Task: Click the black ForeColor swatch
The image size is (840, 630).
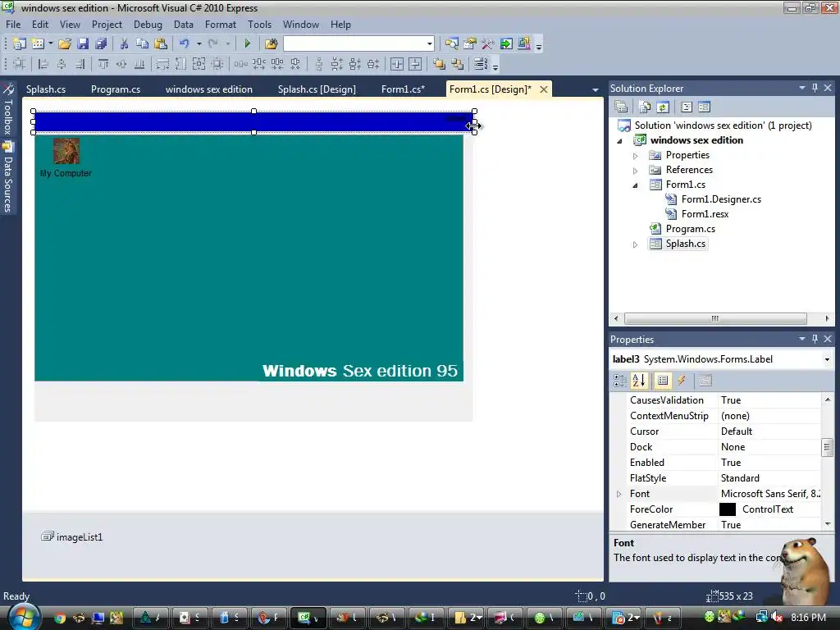Action: click(728, 509)
